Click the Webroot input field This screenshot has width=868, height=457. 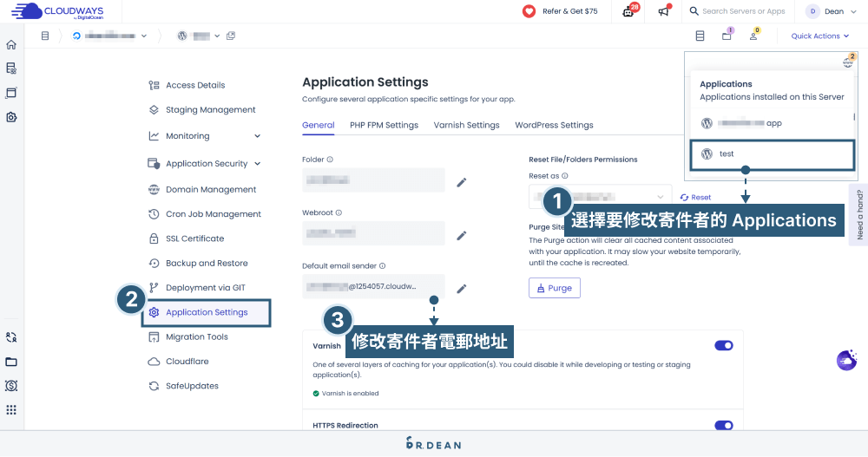point(373,233)
